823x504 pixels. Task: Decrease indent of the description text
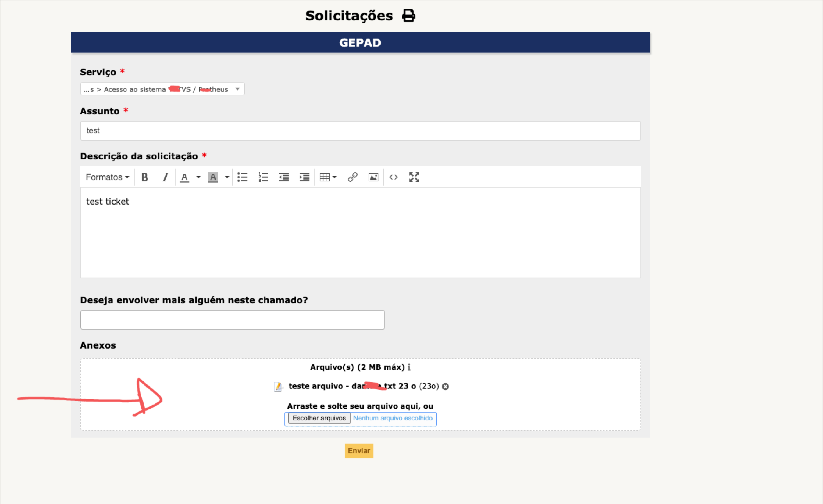pos(283,177)
